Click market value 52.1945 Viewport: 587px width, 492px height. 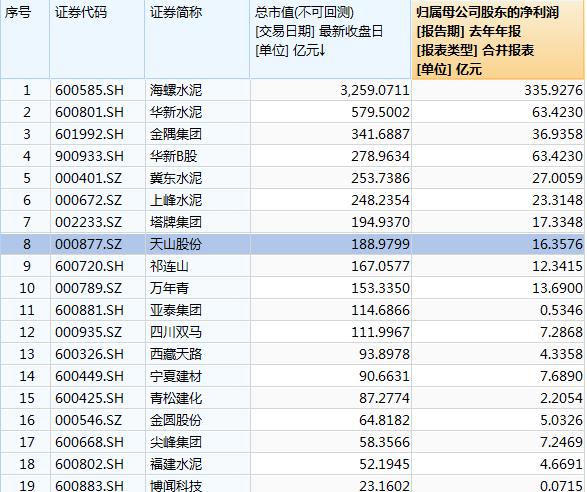click(x=384, y=465)
